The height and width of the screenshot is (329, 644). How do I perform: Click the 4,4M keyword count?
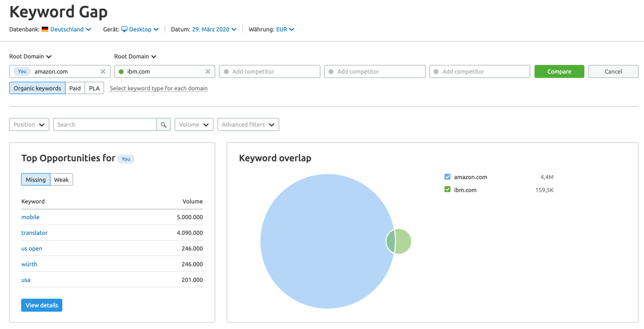[547, 177]
